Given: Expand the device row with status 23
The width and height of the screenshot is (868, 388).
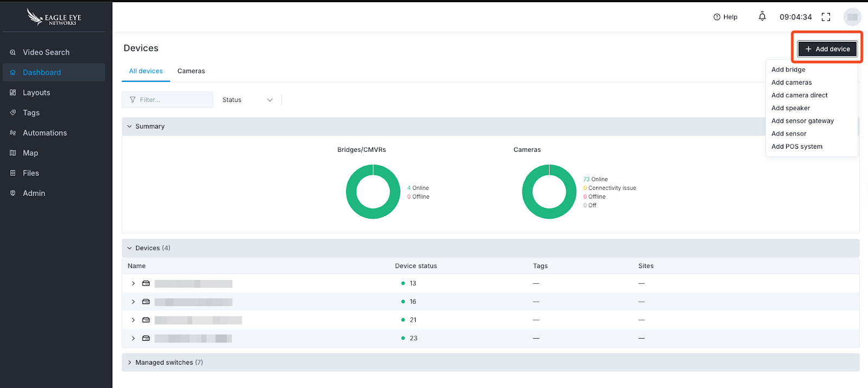Looking at the screenshot, I should 133,338.
